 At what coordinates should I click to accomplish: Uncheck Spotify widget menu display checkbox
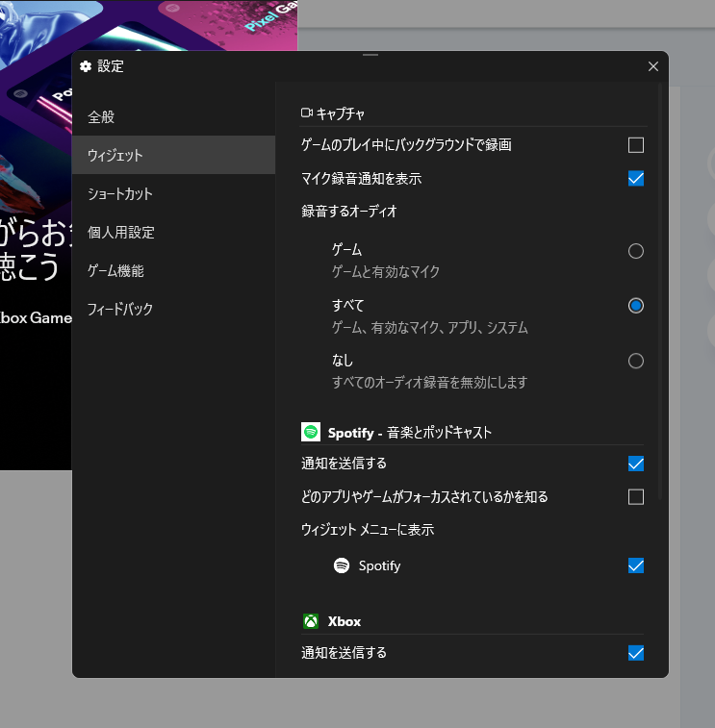click(x=635, y=565)
